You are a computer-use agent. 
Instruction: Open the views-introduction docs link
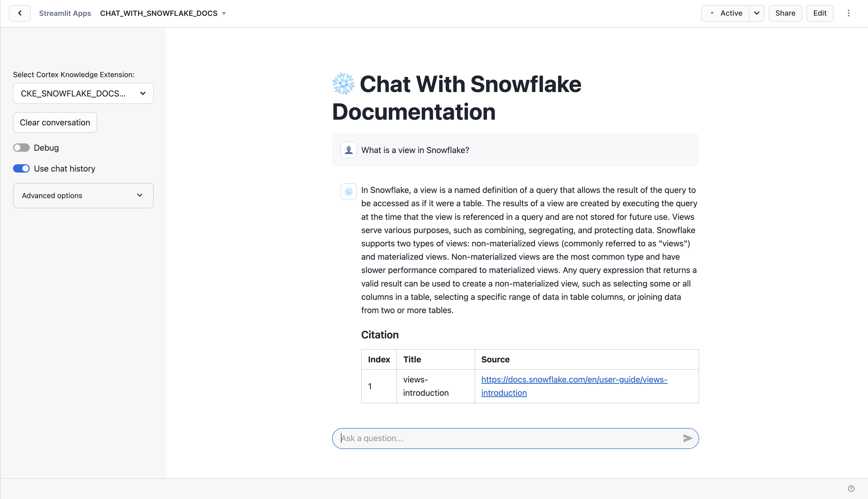point(574,380)
